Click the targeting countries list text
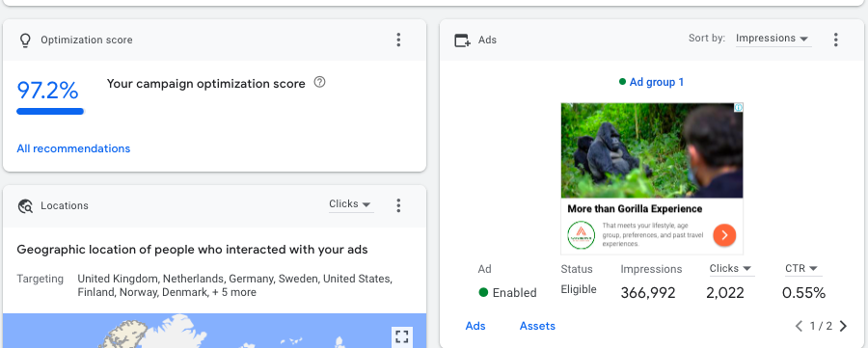The width and height of the screenshot is (868, 348). [x=234, y=285]
